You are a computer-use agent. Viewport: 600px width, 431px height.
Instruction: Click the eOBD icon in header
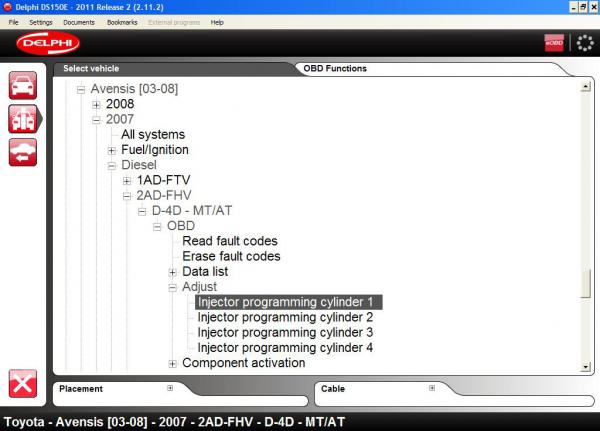tap(553, 43)
